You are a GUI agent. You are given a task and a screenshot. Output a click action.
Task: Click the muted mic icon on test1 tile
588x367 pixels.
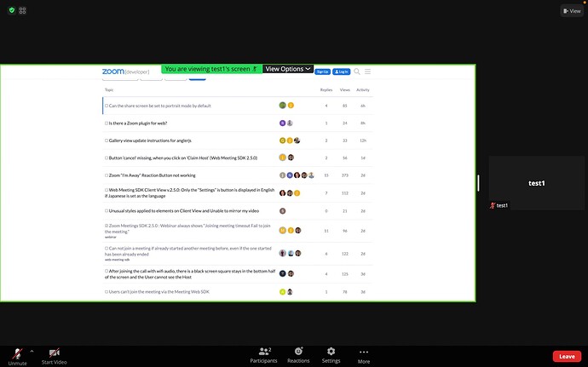[x=493, y=205]
